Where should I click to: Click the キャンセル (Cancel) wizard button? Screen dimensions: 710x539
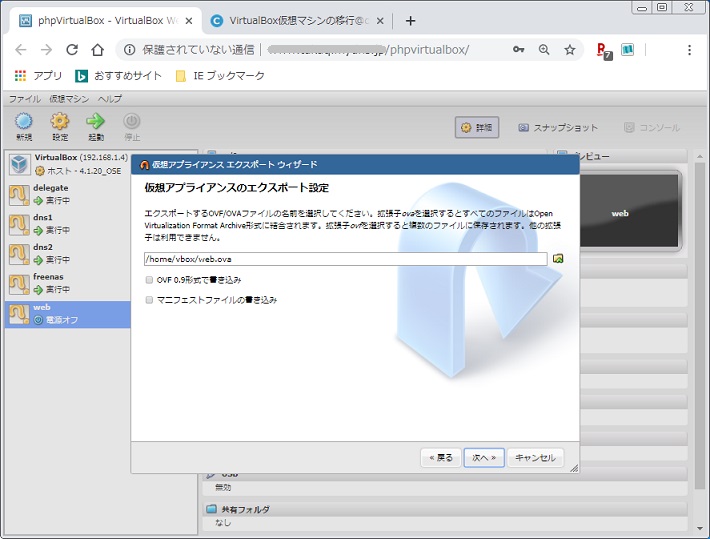(x=535, y=457)
